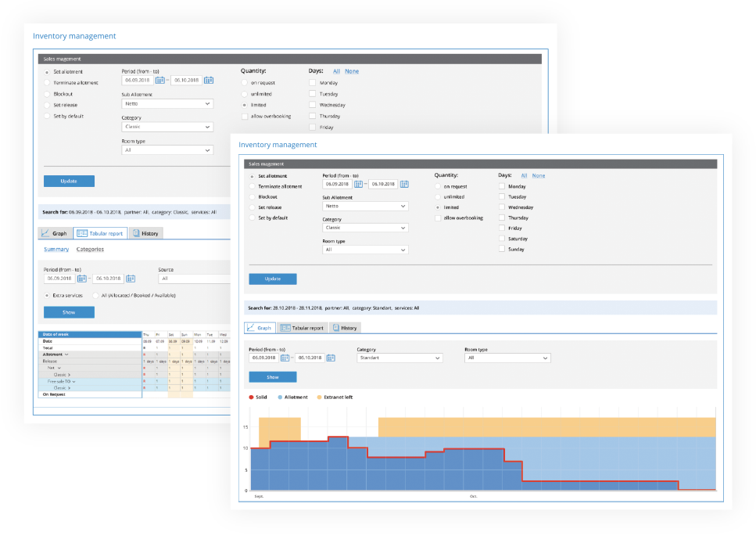The height and width of the screenshot is (536, 756).
Task: Click front window period start date 06.09.2018 field
Action: 337,185
